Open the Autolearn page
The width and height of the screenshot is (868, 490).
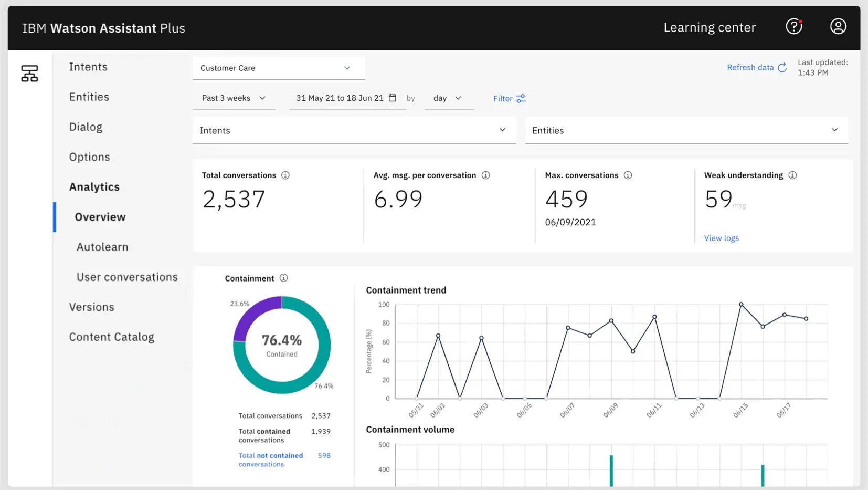click(x=102, y=247)
